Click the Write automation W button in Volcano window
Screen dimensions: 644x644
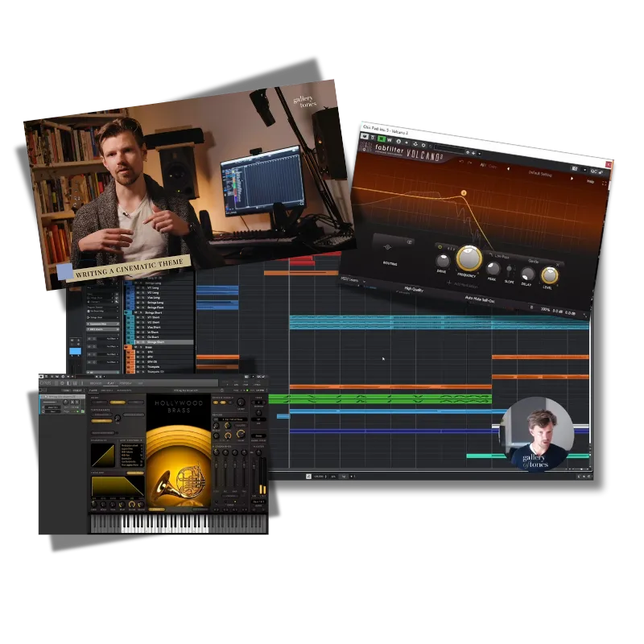pyautogui.click(x=390, y=140)
